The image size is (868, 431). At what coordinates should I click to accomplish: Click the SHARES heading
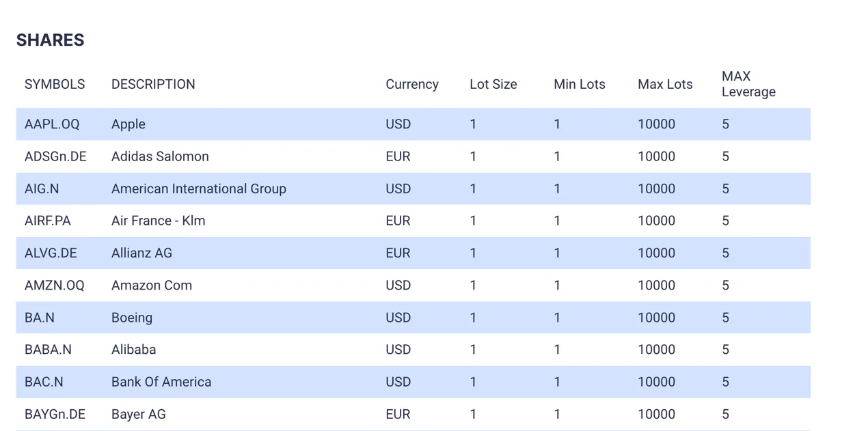pyautogui.click(x=51, y=40)
